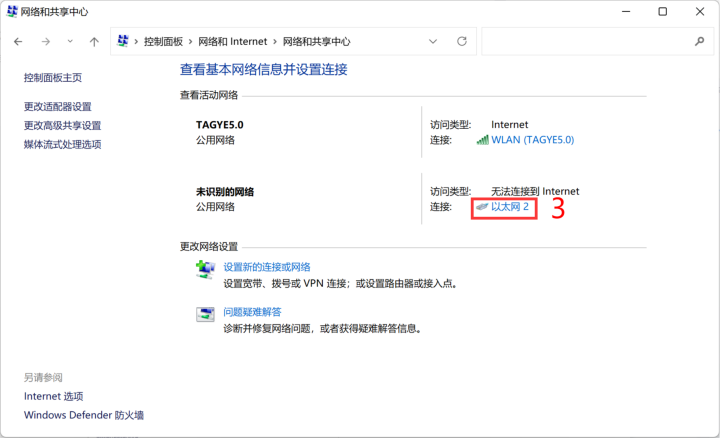Open 更改适配器设置 link
The width and height of the screenshot is (720, 438).
click(x=58, y=107)
